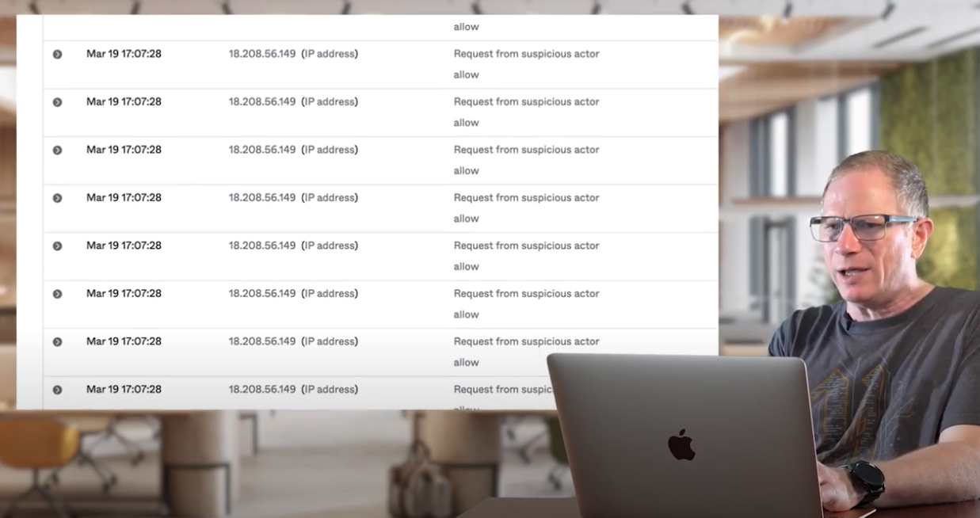Select the Mar 19 17:07:28 timestamp in fourth row
The width and height of the screenshot is (980, 518).
[124, 197]
